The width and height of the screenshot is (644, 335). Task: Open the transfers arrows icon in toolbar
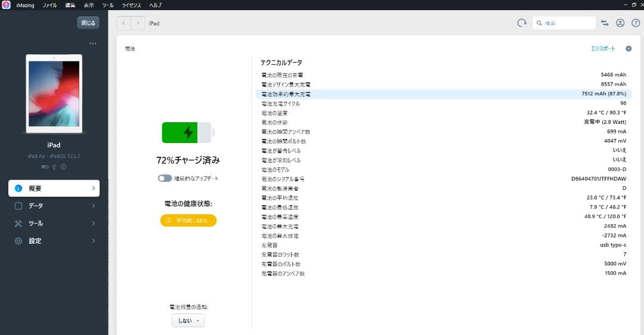(605, 23)
